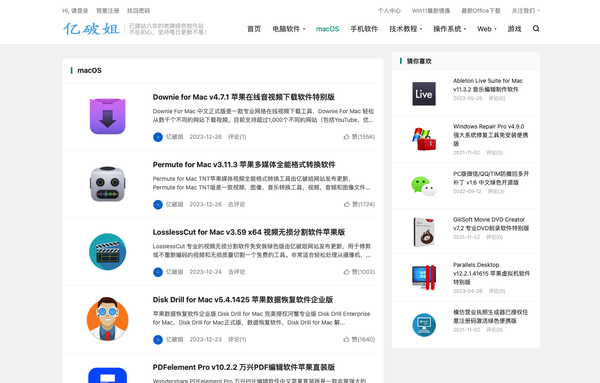
Task: Click the 猜你喜欢 sidebar heading
Action: [419, 61]
